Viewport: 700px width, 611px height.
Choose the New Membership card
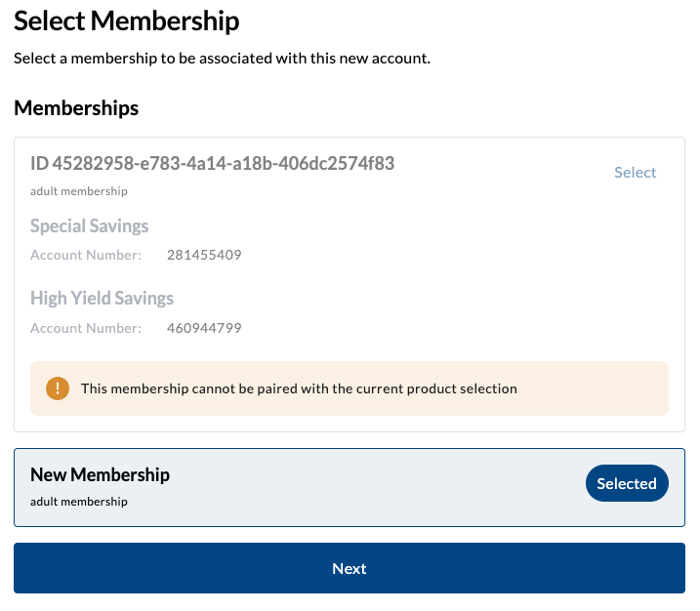(349, 488)
